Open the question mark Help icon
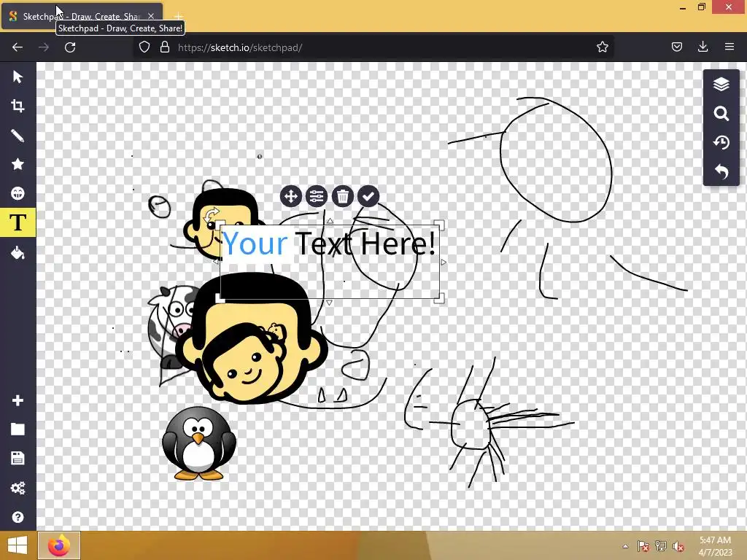747x560 pixels. tap(18, 517)
